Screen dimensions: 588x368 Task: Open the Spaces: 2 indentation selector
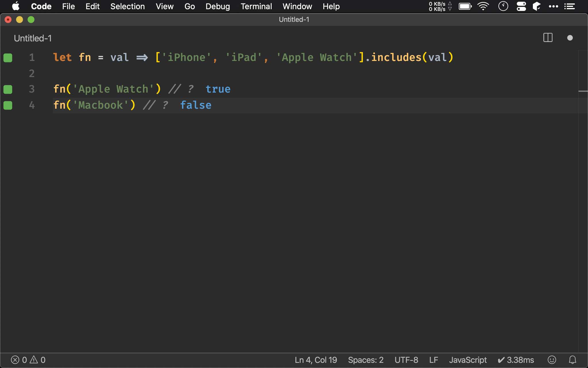click(365, 360)
